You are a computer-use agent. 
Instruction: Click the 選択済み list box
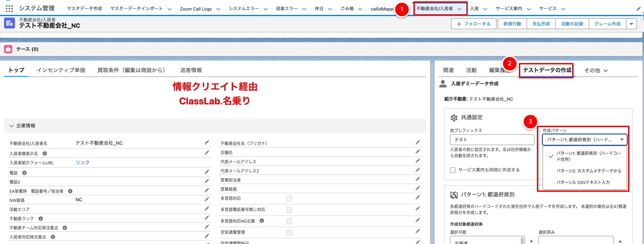click(576, 240)
